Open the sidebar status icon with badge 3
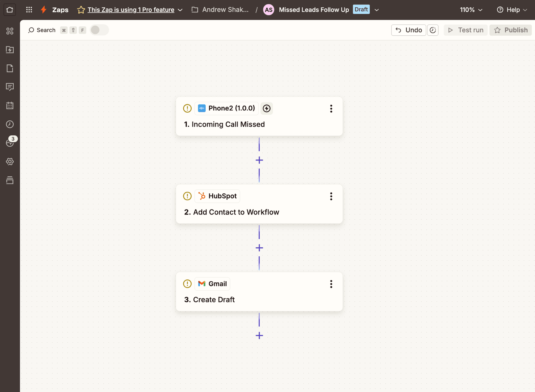The height and width of the screenshot is (392, 535). 10,142
